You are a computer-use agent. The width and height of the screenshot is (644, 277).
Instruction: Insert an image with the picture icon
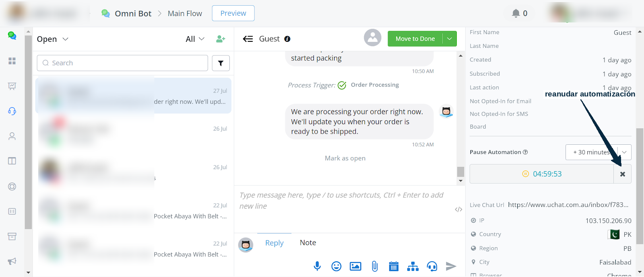coord(355,266)
